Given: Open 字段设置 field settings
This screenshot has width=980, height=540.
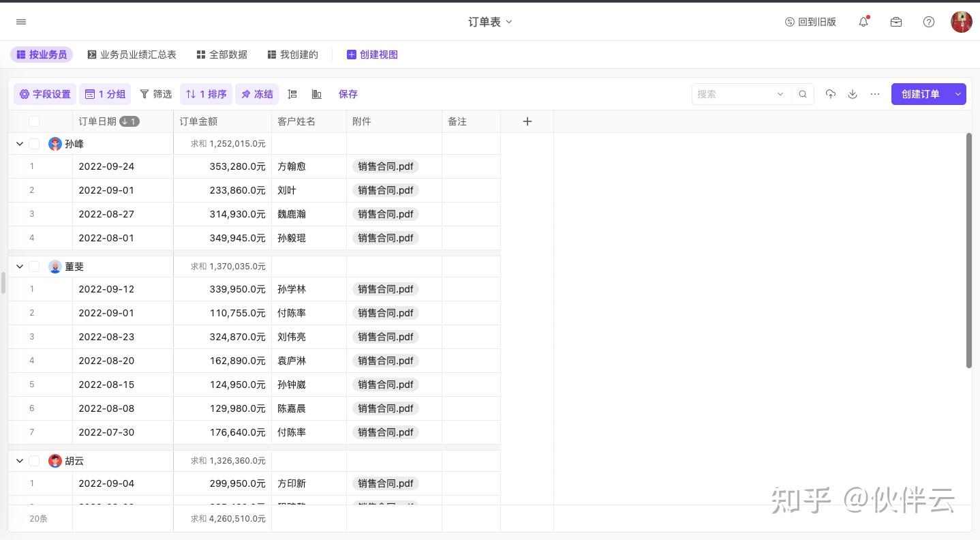Looking at the screenshot, I should 45,94.
